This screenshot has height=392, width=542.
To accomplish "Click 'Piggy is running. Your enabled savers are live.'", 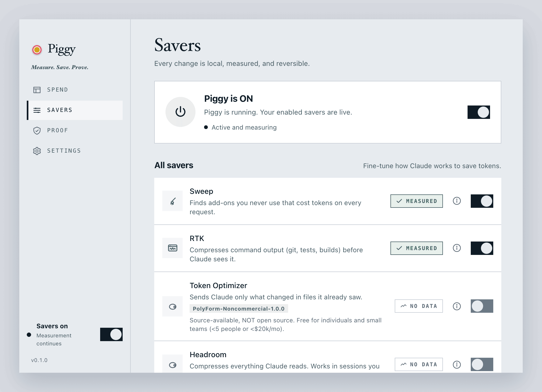I will [x=278, y=112].
